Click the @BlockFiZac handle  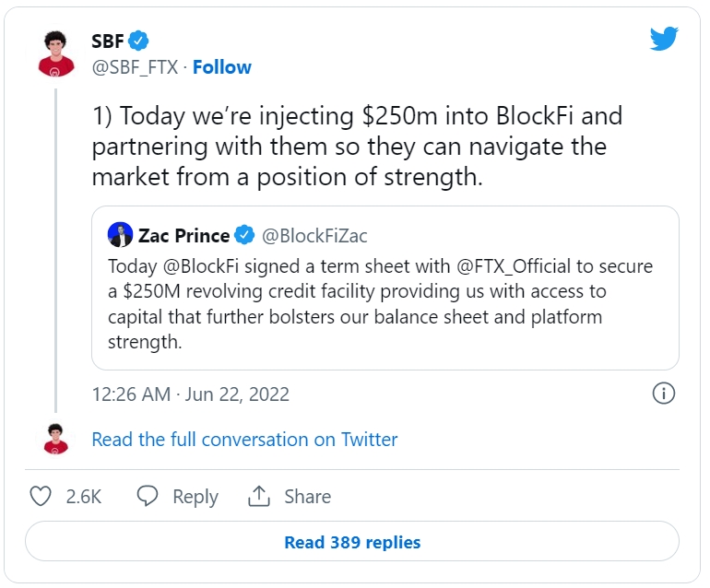click(x=314, y=235)
